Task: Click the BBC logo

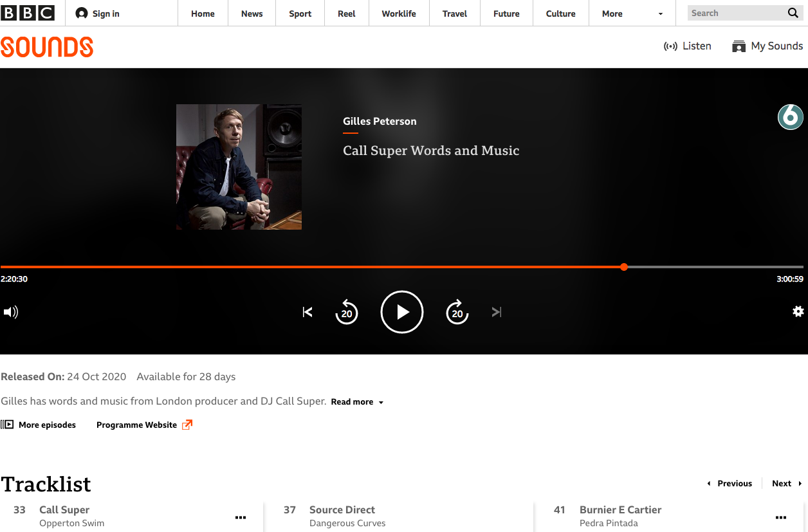Action: click(28, 13)
